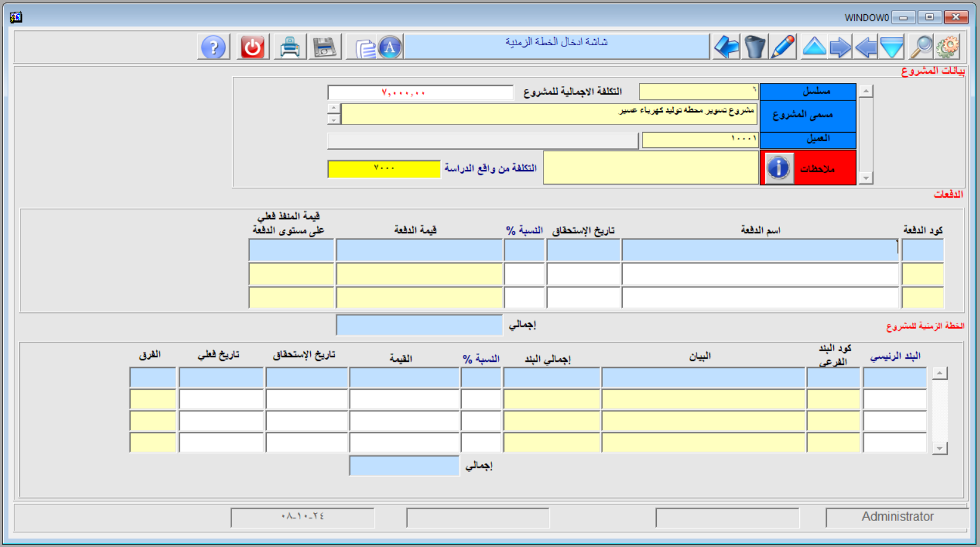Screen dimensions: 980x547
Task: Click the blue info button beside ملاحظات
Action: (778, 168)
